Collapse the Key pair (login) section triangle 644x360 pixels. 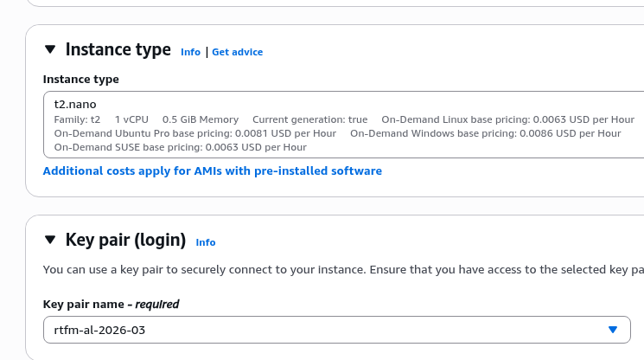pos(50,240)
